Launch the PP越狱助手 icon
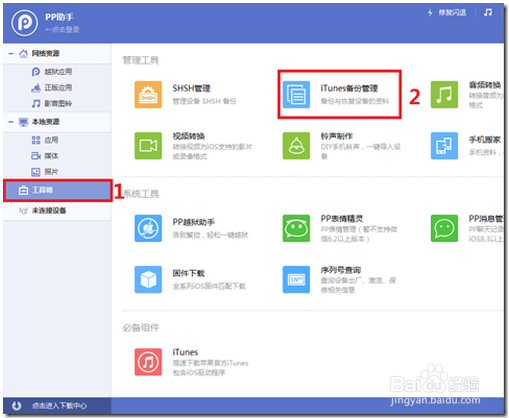The image size is (509, 418). (148, 228)
